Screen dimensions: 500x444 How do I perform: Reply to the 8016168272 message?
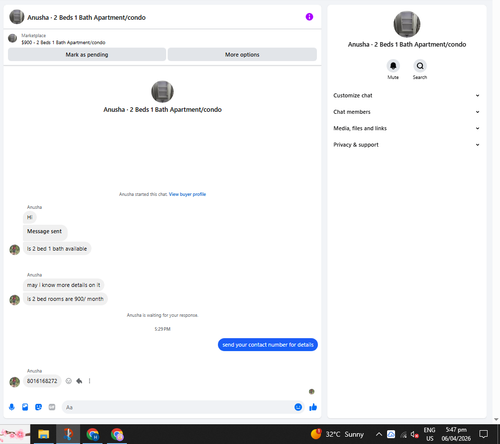(x=79, y=381)
